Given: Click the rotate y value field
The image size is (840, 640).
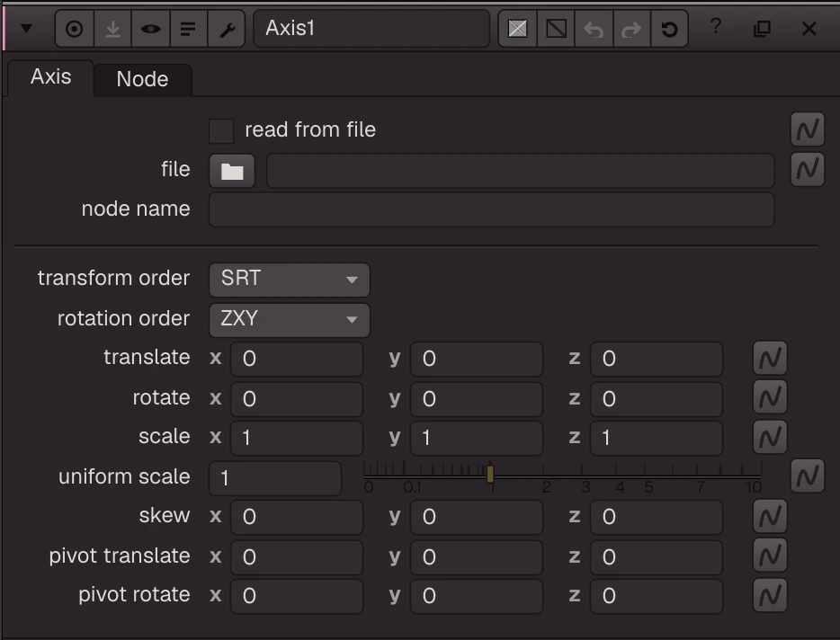Looking at the screenshot, I should tap(477, 398).
